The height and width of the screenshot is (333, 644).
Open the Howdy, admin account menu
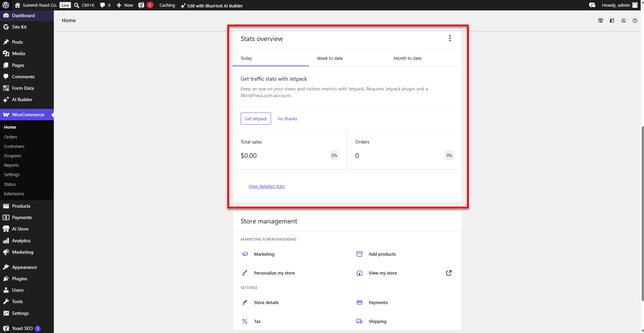pyautogui.click(x=619, y=5)
